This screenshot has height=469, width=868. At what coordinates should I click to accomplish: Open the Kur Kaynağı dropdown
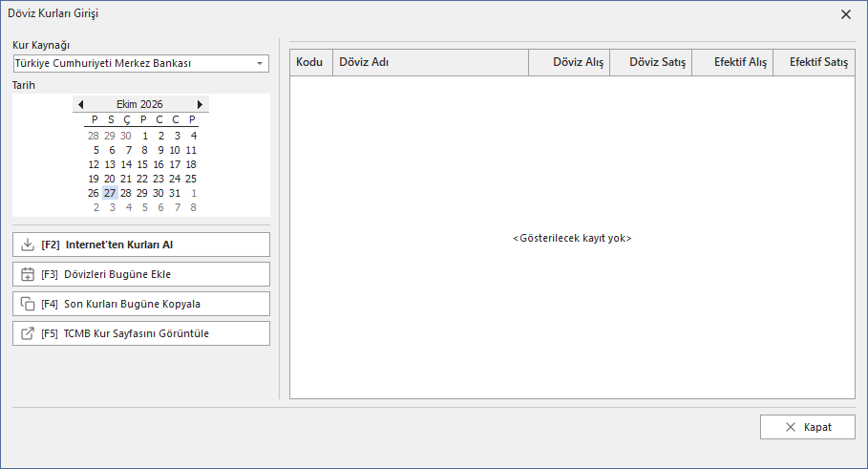click(260, 64)
